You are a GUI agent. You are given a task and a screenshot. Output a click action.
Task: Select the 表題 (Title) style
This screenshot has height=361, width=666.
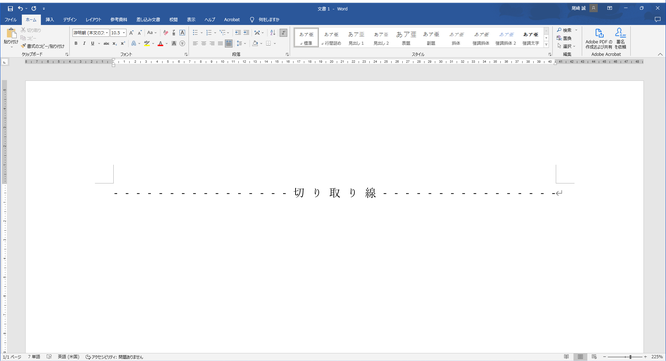tap(406, 38)
